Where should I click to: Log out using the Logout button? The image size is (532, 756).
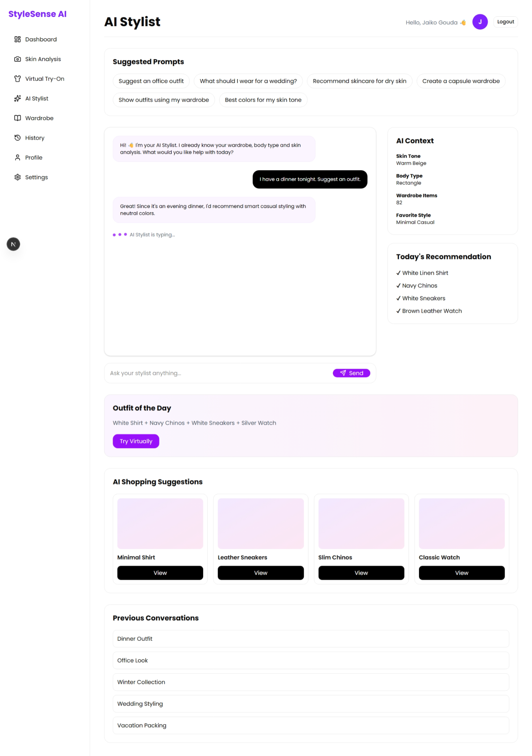point(505,22)
